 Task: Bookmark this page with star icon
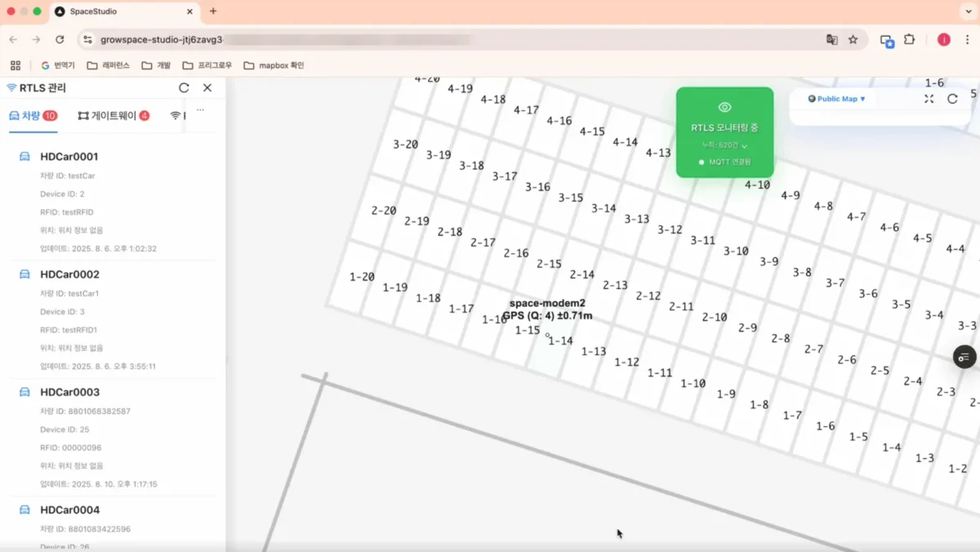click(x=853, y=39)
